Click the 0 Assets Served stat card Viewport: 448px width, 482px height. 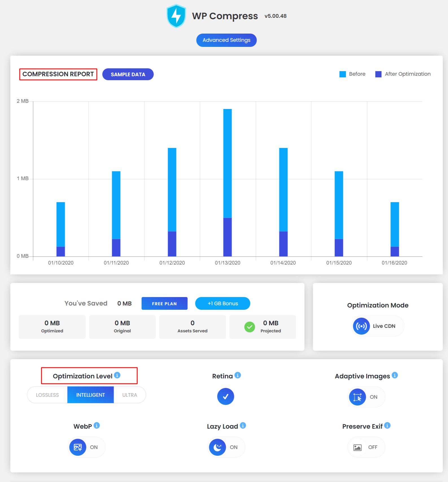click(193, 327)
